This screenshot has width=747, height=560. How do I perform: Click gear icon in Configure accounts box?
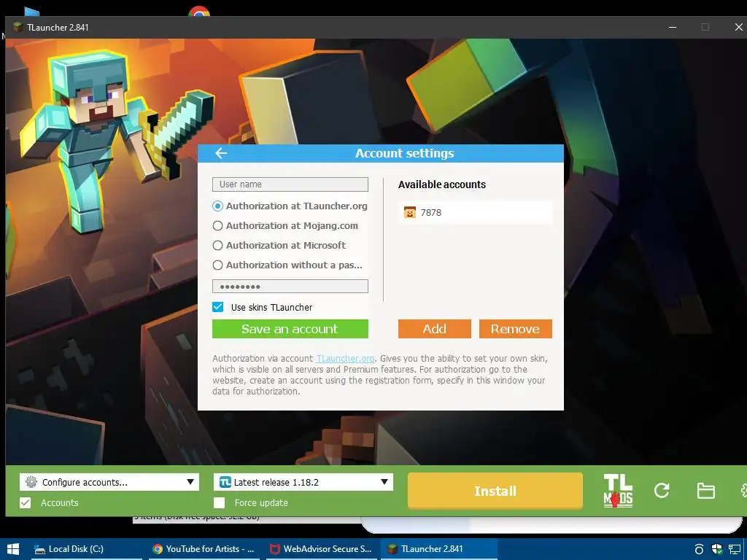point(31,482)
